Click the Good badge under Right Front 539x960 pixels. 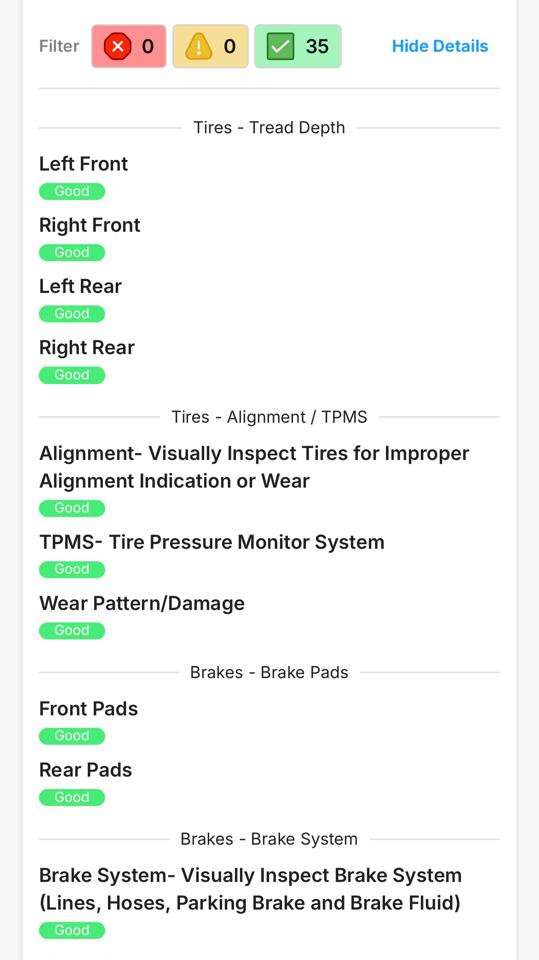pyautogui.click(x=72, y=252)
